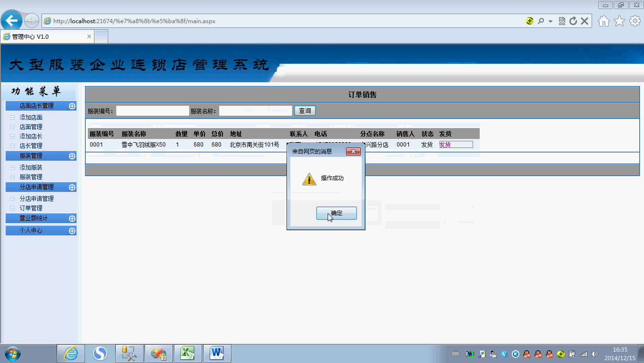Image resolution: width=644 pixels, height=363 pixels.
Task: Open the address bar autocomplete dropdown arrow
Action: [551, 21]
